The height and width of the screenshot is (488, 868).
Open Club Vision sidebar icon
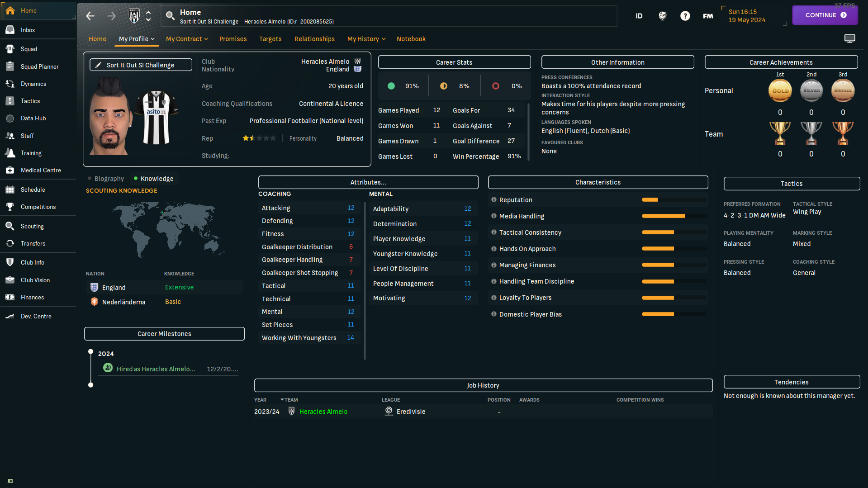10,280
